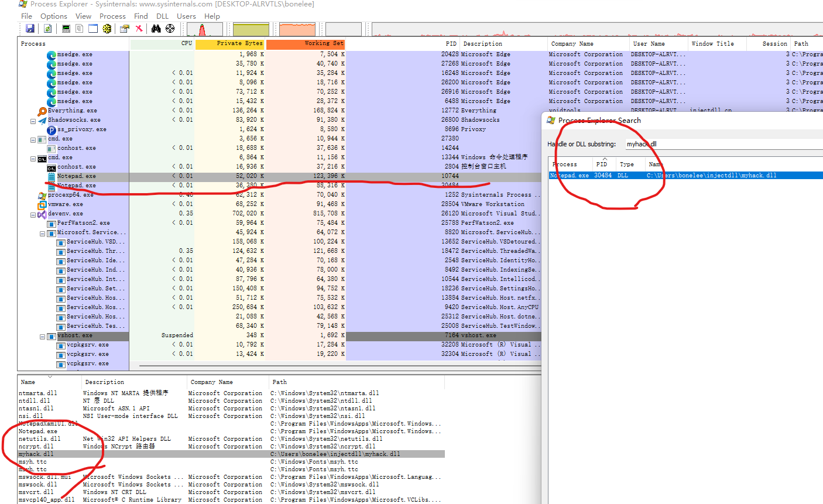Image resolution: width=823 pixels, height=504 pixels.
Task: Select the Everything.exe process row
Action: pyautogui.click(x=279, y=111)
